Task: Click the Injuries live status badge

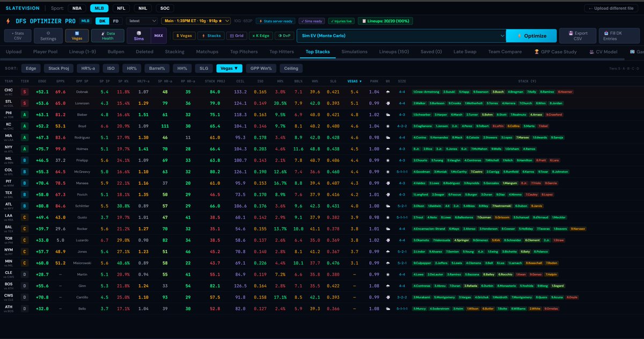Action: coord(341,21)
